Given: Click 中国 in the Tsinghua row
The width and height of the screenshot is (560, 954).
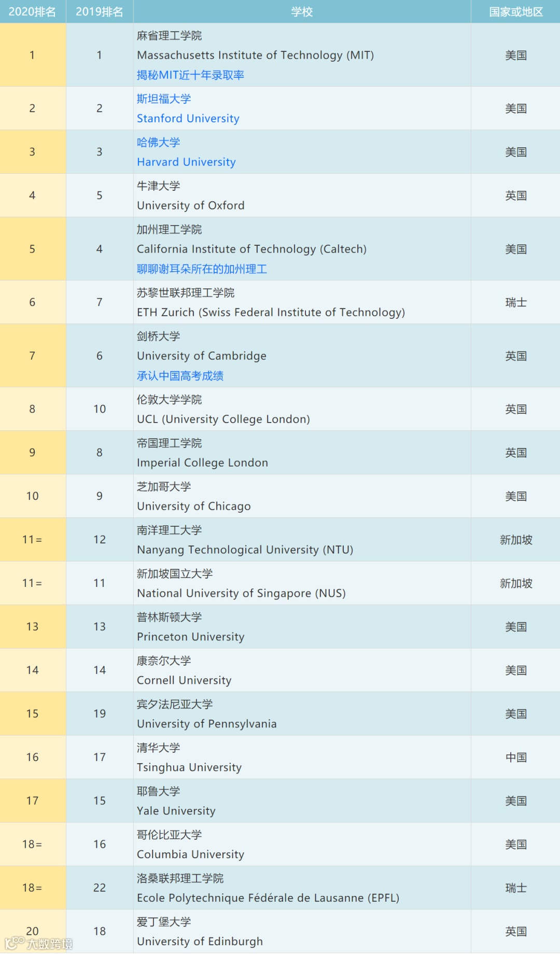Looking at the screenshot, I should (516, 758).
